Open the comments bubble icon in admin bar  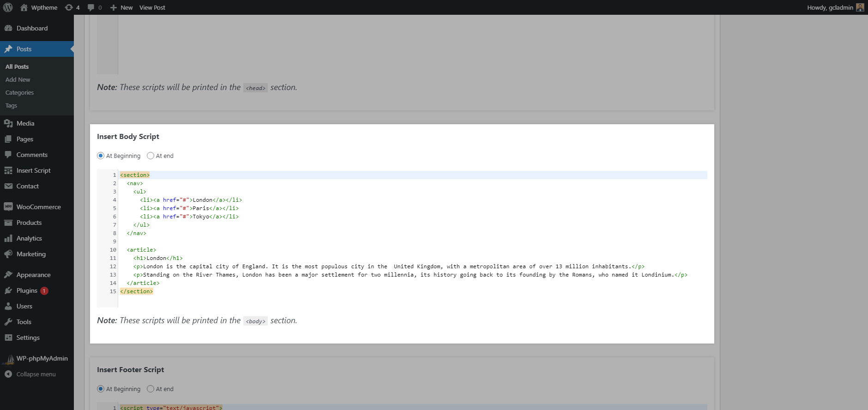pos(91,7)
